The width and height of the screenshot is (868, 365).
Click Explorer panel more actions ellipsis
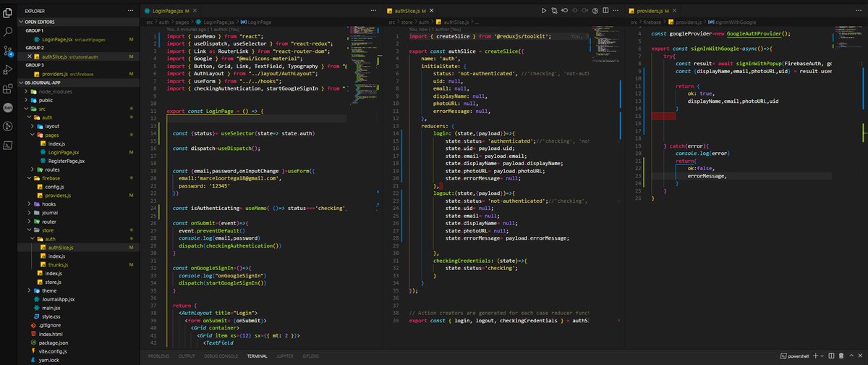click(x=132, y=12)
